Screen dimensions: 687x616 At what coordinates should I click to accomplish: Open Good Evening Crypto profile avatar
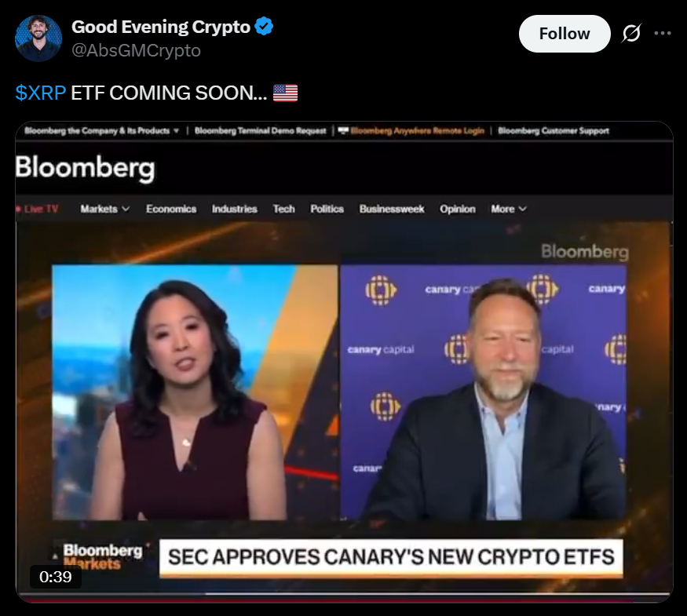[38, 38]
